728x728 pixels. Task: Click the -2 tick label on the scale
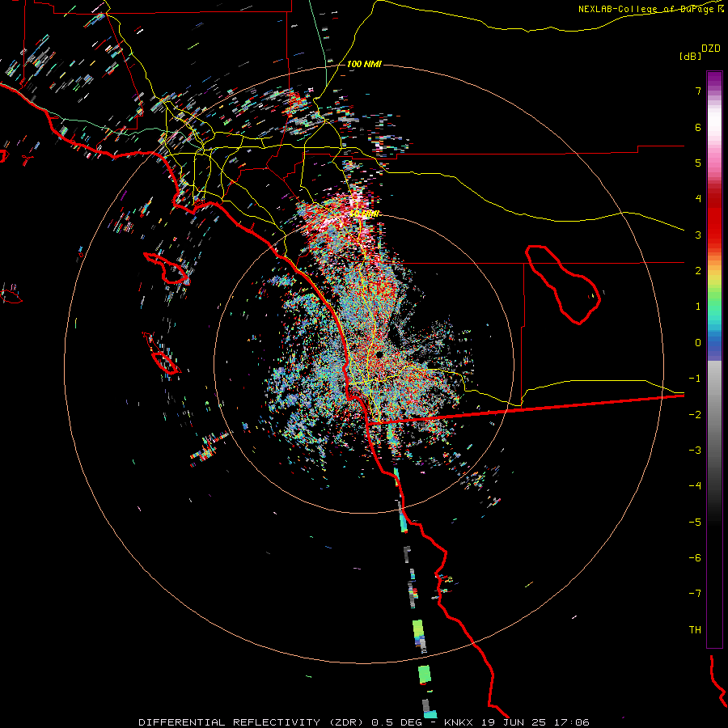coord(695,414)
